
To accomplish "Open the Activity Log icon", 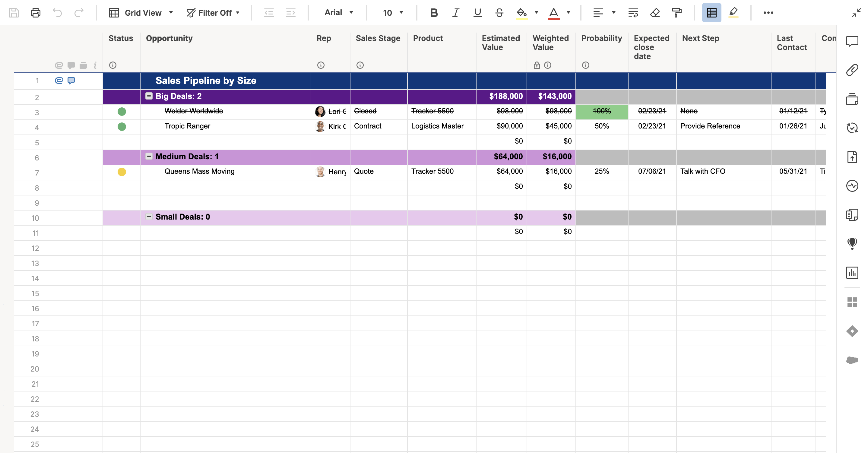I will coord(852,186).
